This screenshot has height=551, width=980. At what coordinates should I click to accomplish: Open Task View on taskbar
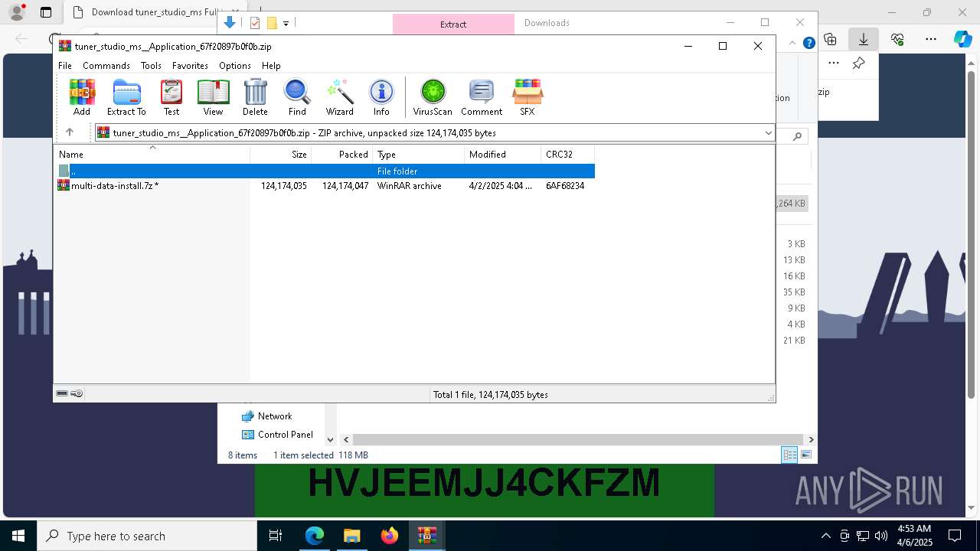(x=276, y=536)
